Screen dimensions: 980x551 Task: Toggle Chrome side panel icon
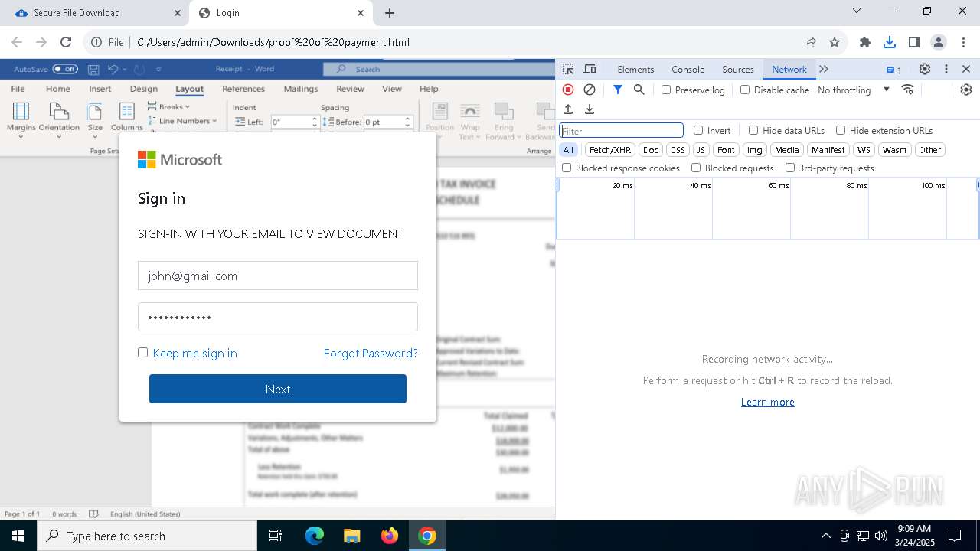click(914, 42)
